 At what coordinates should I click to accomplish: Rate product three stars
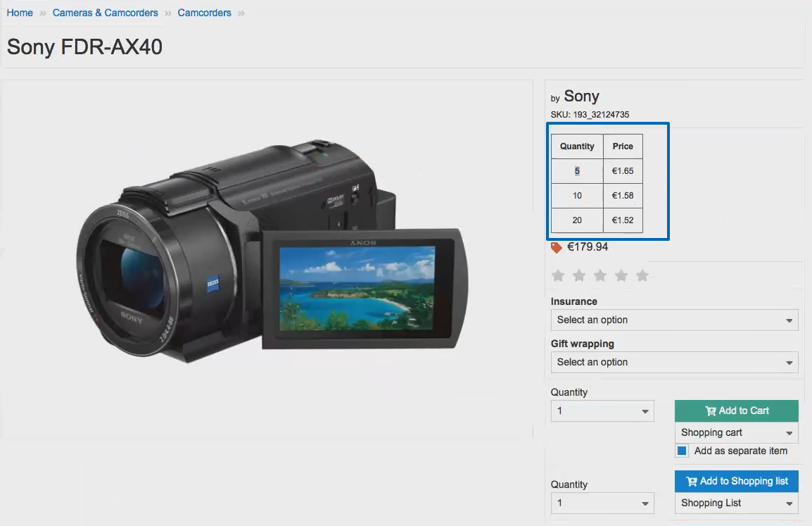click(600, 275)
